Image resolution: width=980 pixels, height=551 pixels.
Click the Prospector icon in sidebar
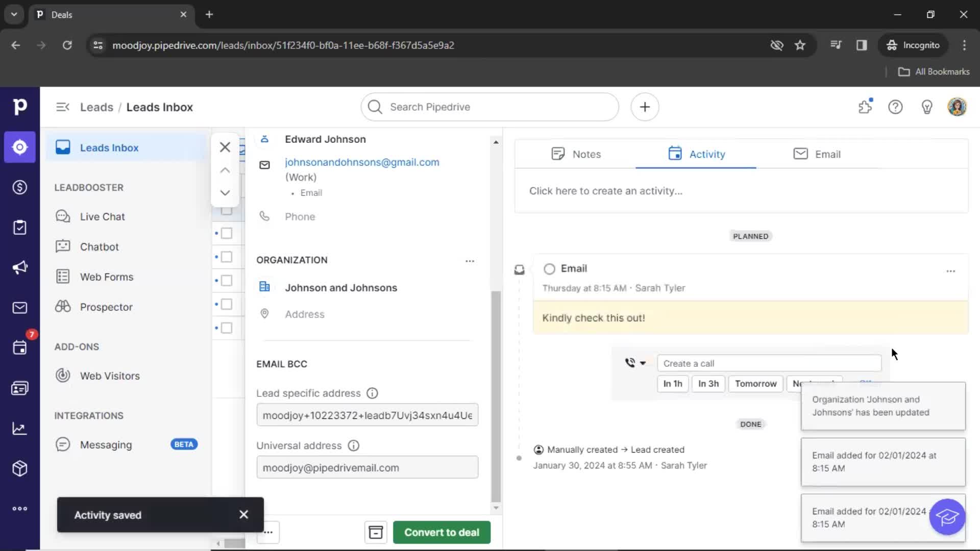pyautogui.click(x=63, y=306)
